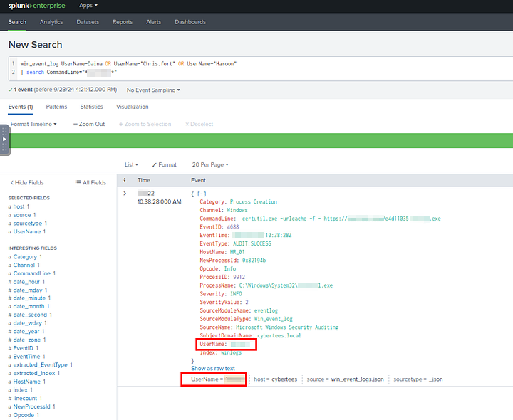Open the NewProcessId field

pyautogui.click(x=32, y=406)
